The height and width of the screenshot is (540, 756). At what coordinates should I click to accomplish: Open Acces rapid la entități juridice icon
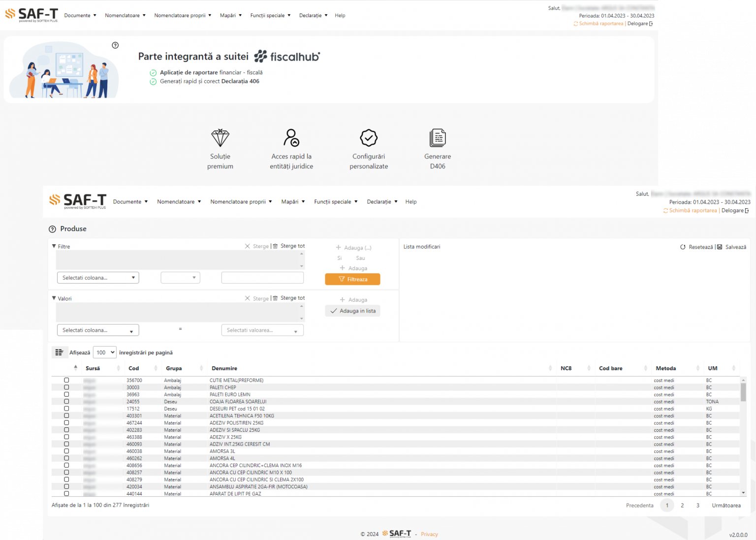point(291,138)
